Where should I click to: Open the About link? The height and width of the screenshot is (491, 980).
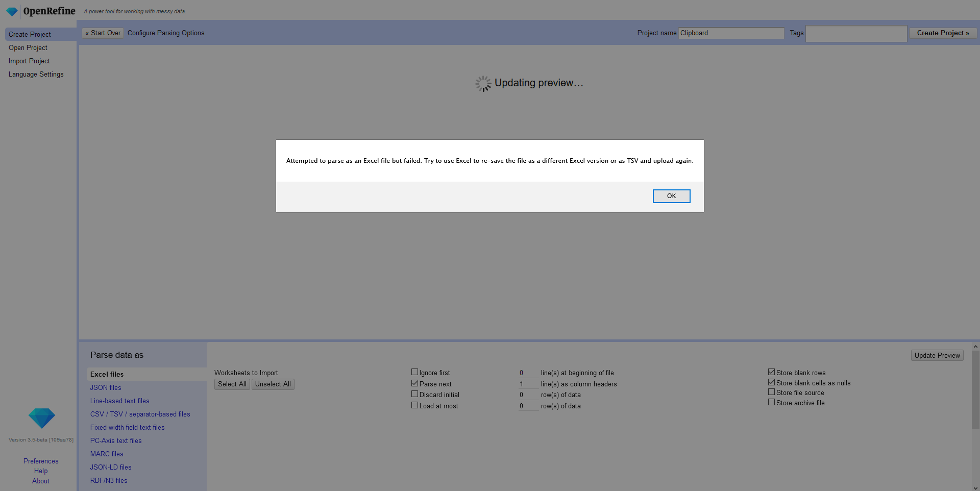pos(41,481)
